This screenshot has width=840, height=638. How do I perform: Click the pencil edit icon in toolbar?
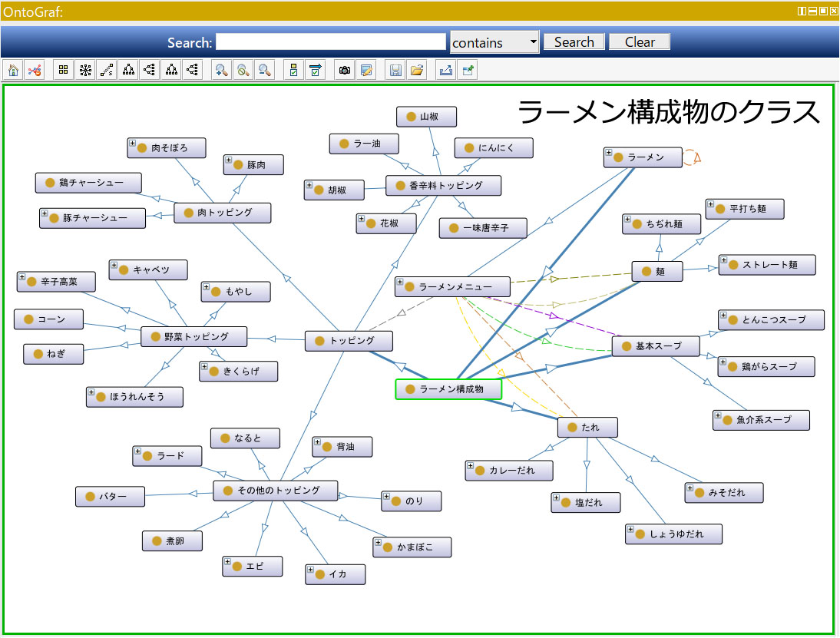point(366,70)
